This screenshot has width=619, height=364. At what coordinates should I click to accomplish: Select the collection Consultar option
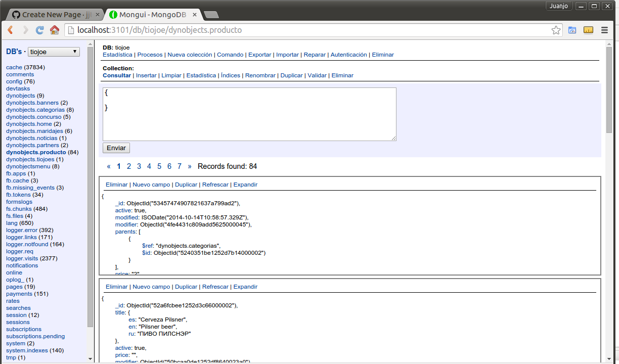click(x=117, y=75)
